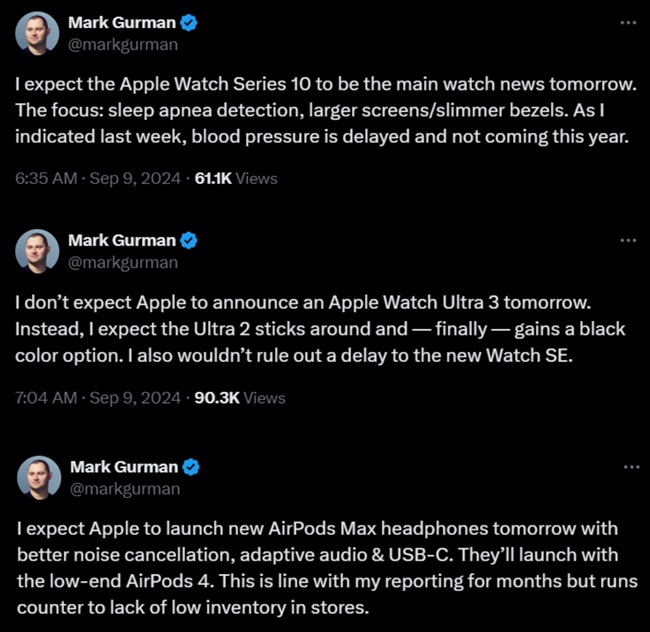Open the @markgurman handle on the second tweet
The image size is (650, 632).
tap(123, 262)
